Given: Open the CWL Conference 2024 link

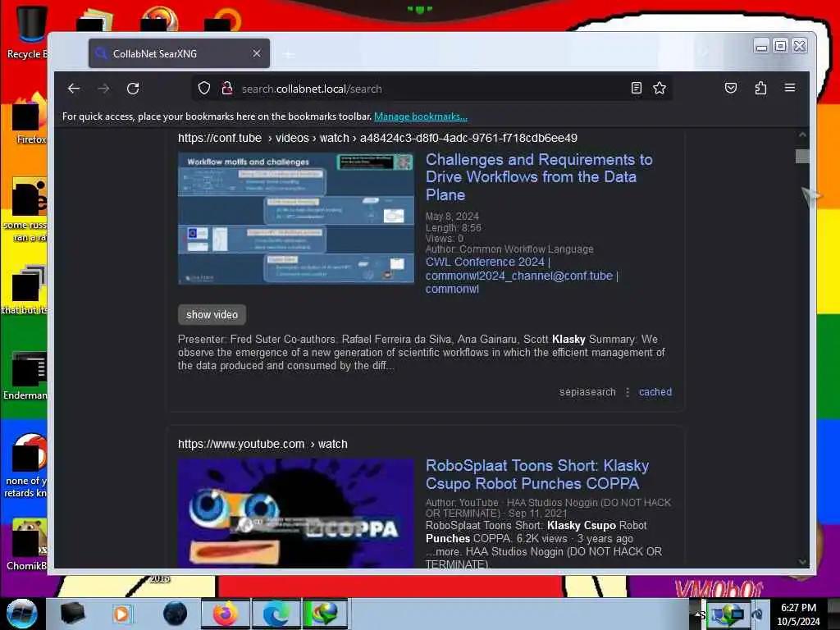Looking at the screenshot, I should pyautogui.click(x=485, y=262).
